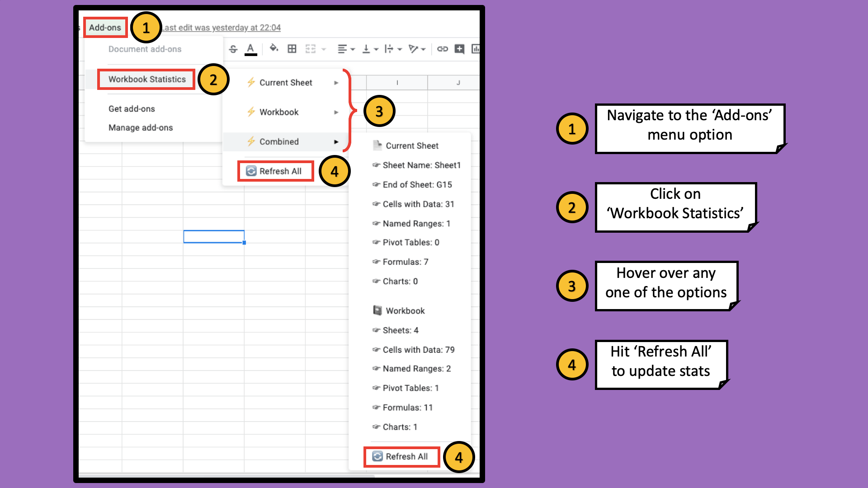Viewport: 868px width, 488px height.
Task: Click the Workbook statistics section icon
Action: 377,310
